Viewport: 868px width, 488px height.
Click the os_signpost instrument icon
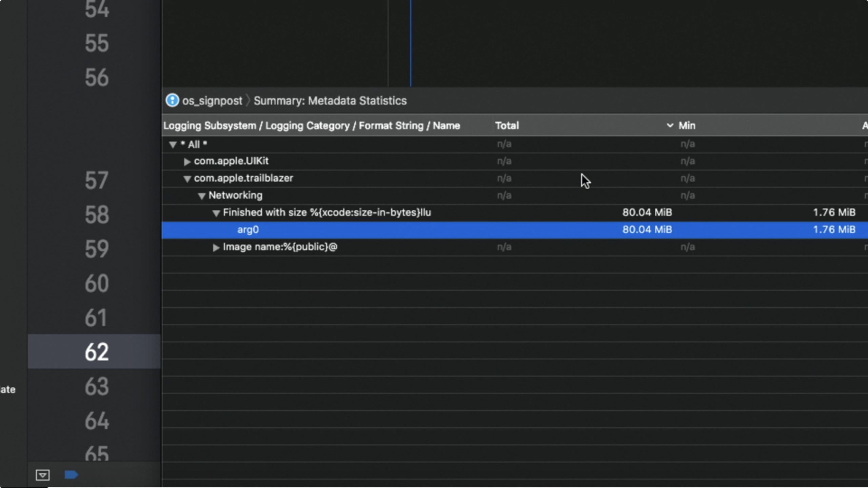pos(172,100)
